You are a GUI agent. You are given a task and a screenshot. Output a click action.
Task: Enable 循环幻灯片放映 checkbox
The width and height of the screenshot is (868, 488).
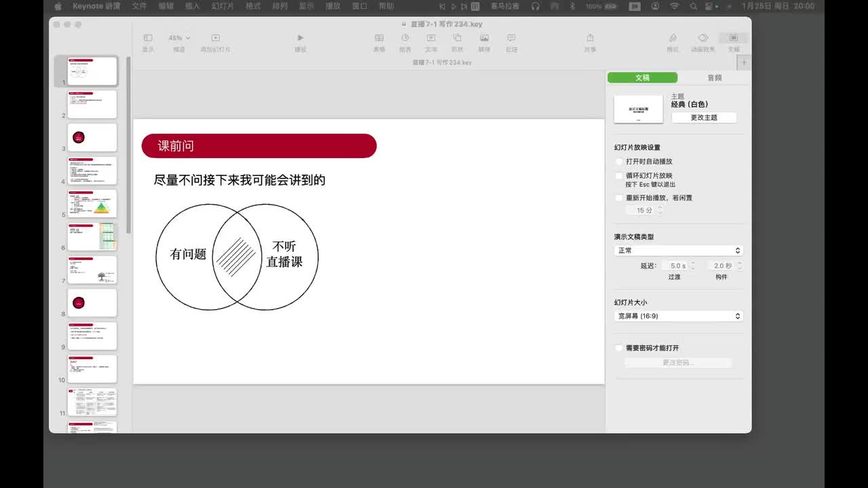618,176
